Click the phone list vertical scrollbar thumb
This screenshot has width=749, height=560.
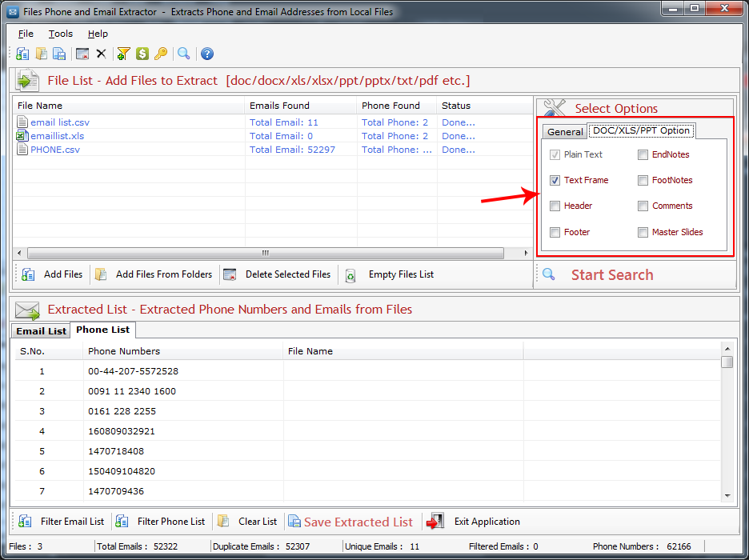[727, 362]
